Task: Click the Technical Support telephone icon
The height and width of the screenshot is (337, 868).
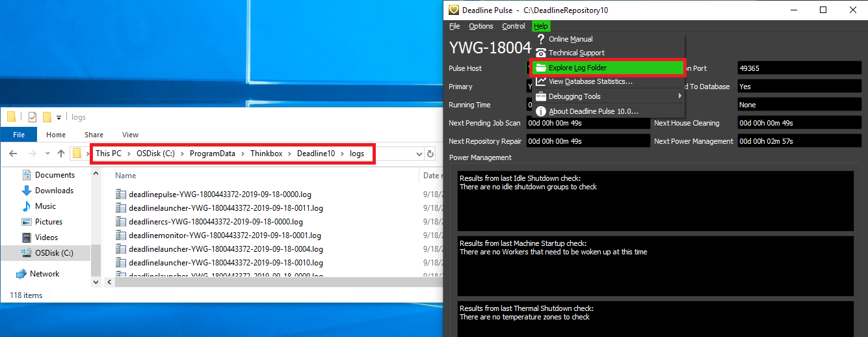Action: point(540,53)
